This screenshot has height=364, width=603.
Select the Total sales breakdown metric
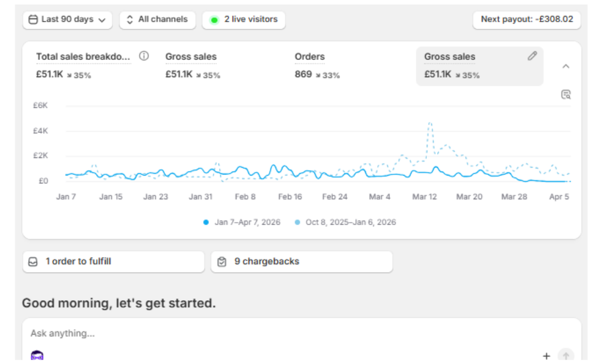pos(83,57)
